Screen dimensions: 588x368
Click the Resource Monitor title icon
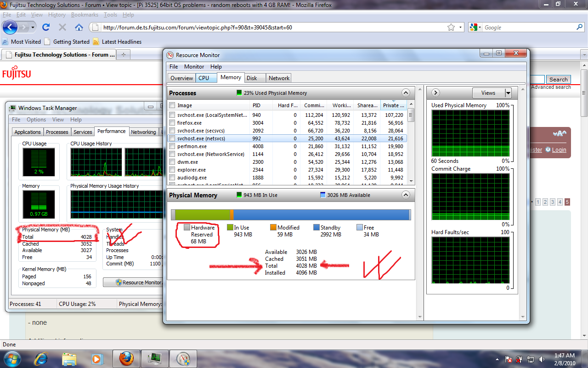(x=170, y=55)
